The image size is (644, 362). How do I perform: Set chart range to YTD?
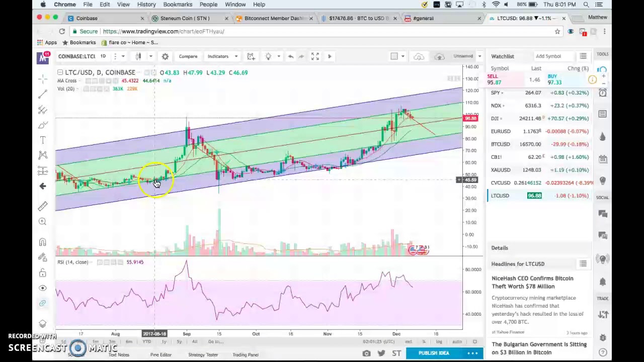point(146,342)
